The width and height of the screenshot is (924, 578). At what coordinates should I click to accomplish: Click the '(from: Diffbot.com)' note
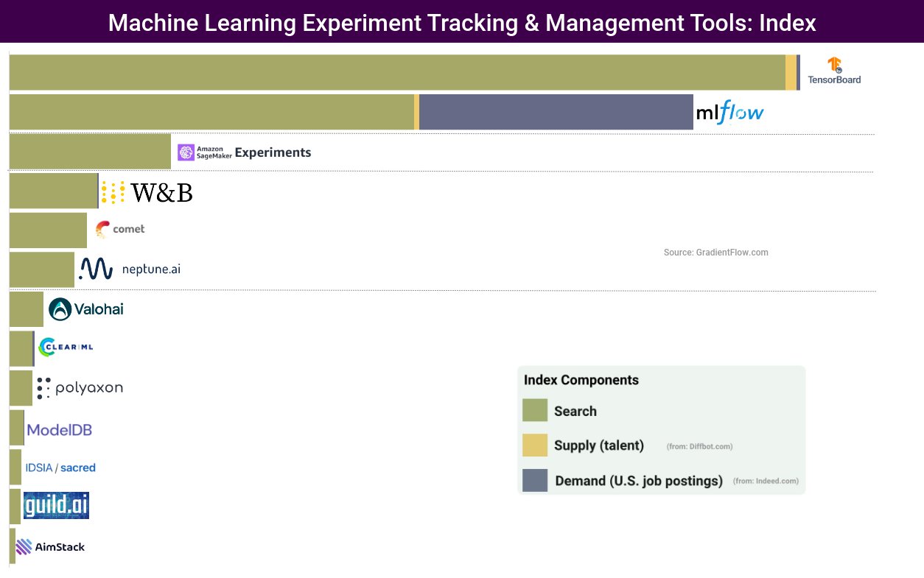pos(699,446)
